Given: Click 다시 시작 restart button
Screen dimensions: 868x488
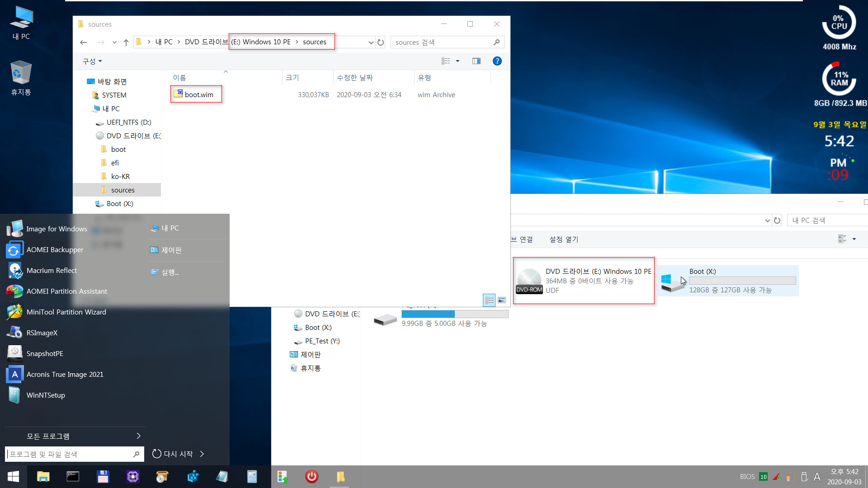Looking at the screenshot, I should pos(173,454).
